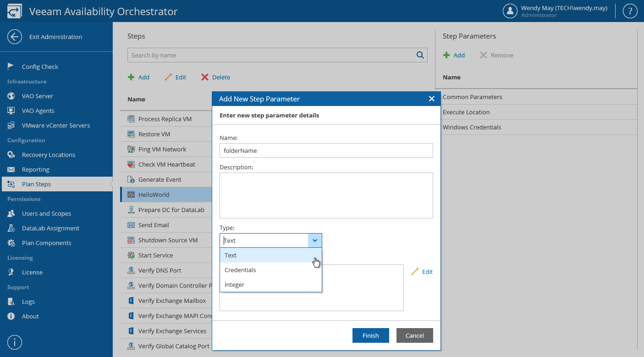Click the green plus icon above Steps list
644x357 pixels.
131,77
